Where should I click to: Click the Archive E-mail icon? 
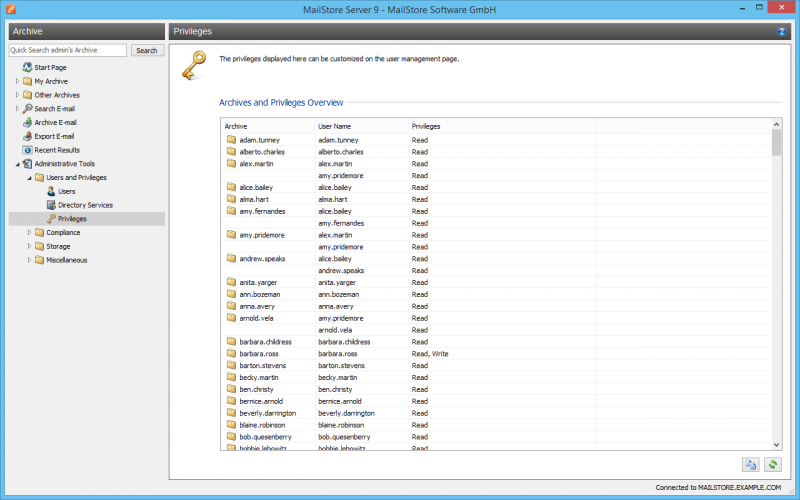(x=28, y=122)
